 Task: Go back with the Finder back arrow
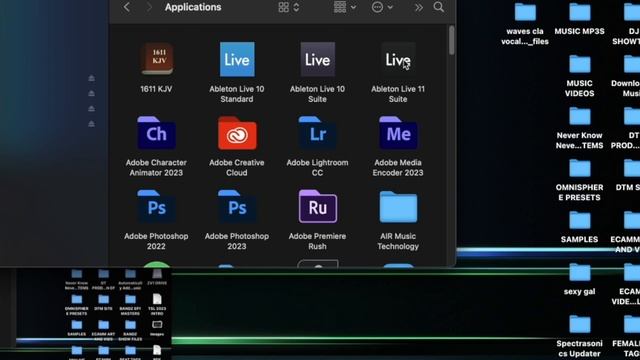point(127,7)
